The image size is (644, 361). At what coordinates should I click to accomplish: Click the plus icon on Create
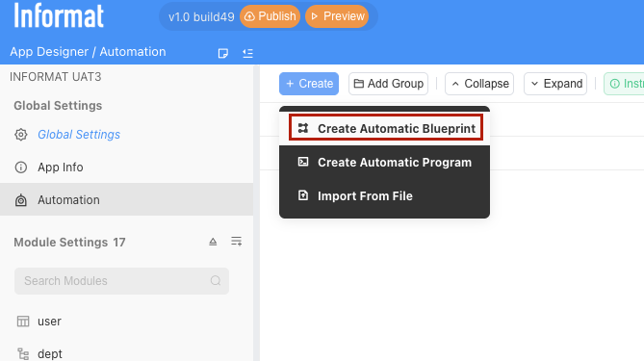(x=290, y=84)
